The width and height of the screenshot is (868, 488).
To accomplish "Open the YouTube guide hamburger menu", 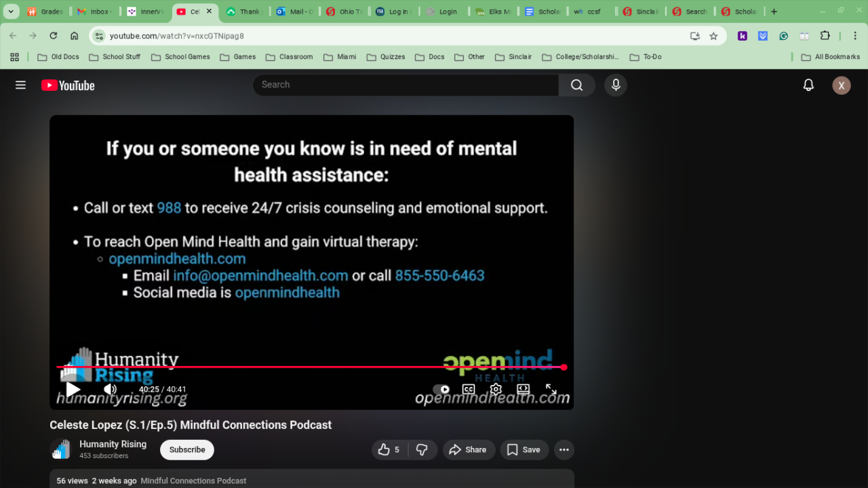I will [x=20, y=85].
